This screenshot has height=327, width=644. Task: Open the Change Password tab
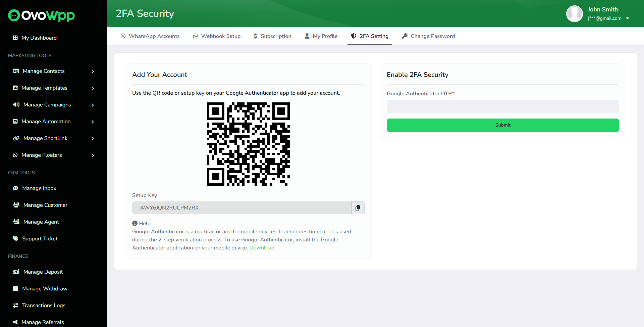point(428,36)
